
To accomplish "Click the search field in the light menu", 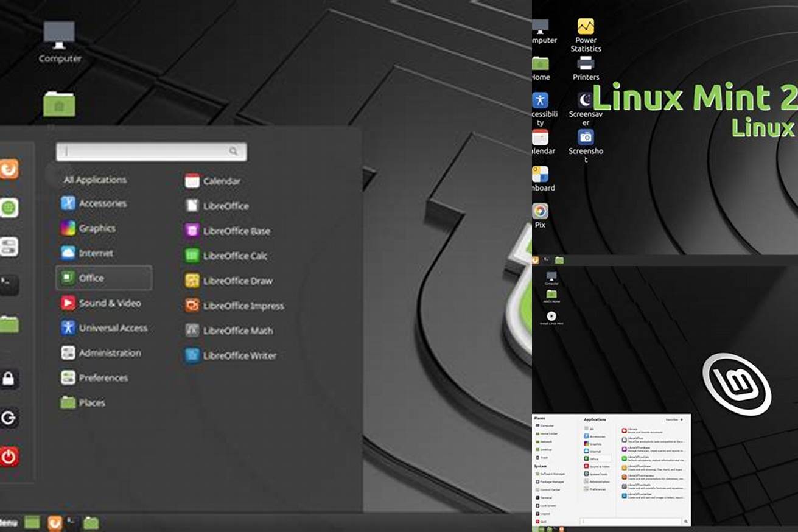I will point(631,522).
